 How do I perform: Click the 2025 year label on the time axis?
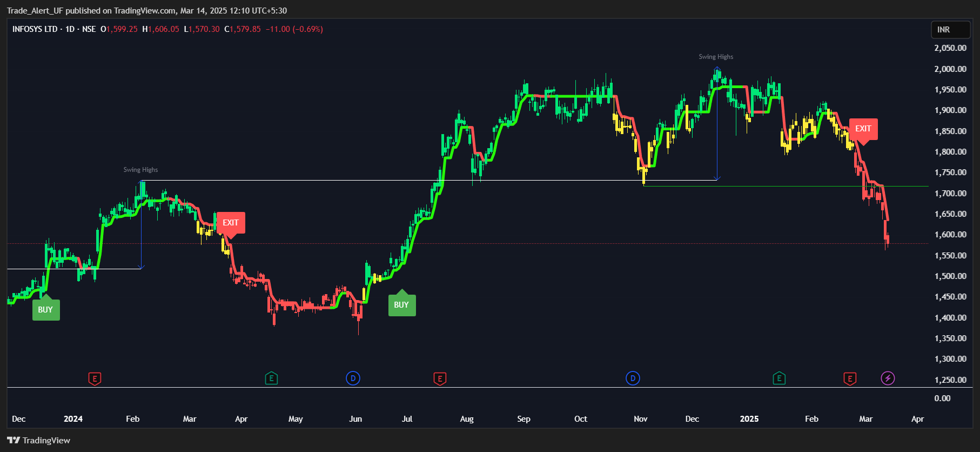pos(749,419)
